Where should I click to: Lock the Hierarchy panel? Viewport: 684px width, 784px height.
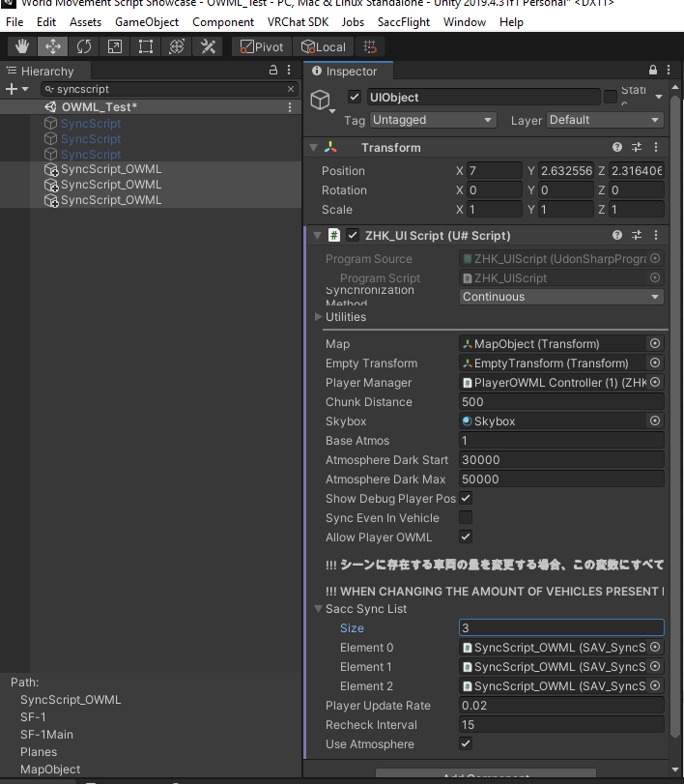pyautogui.click(x=272, y=70)
